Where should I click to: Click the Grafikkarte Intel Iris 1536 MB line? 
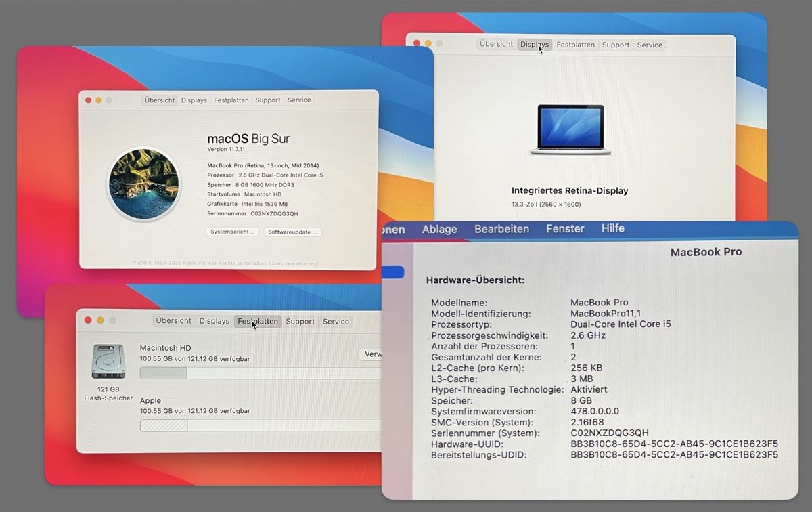248,204
